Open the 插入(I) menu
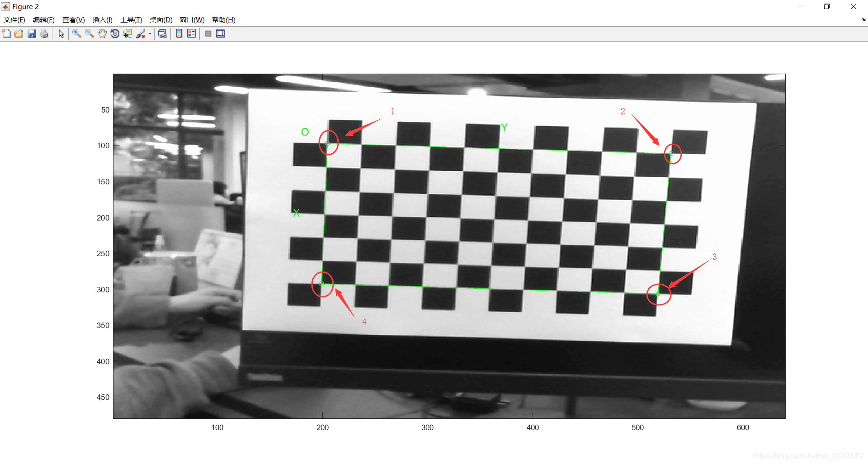This screenshot has width=868, height=464. pyautogui.click(x=102, y=20)
